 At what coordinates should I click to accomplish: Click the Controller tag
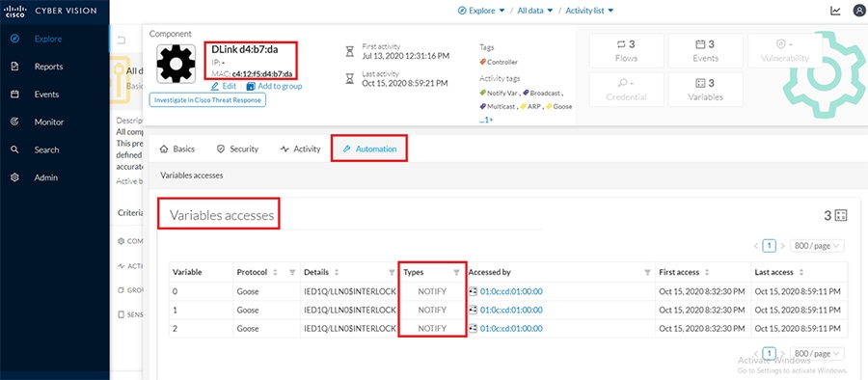point(499,62)
